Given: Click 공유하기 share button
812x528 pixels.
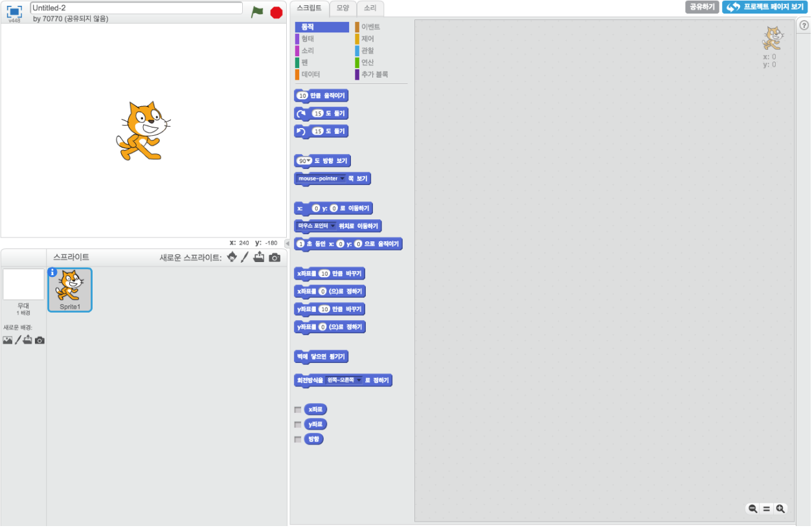Looking at the screenshot, I should coord(702,7).
